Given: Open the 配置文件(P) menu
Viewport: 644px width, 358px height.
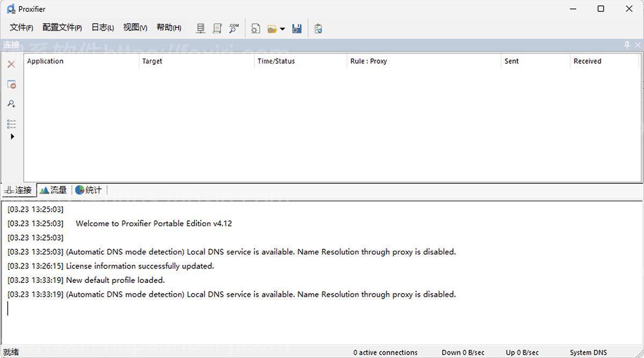Looking at the screenshot, I should (x=62, y=28).
